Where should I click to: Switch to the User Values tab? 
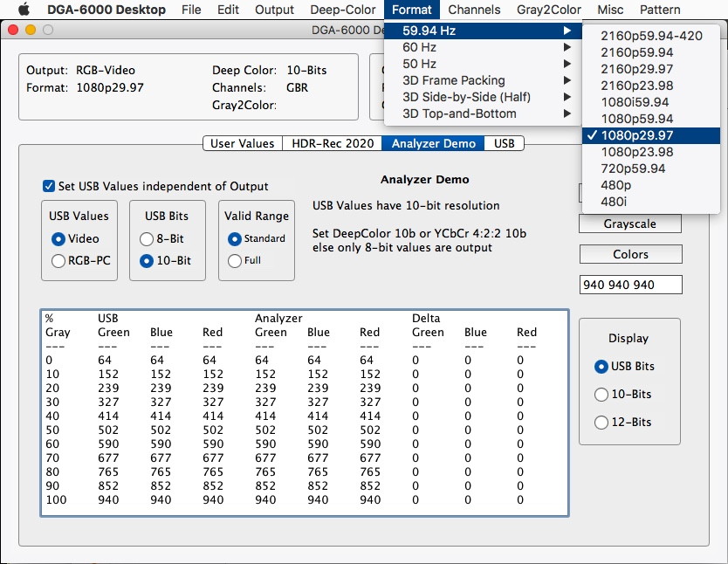tap(242, 143)
